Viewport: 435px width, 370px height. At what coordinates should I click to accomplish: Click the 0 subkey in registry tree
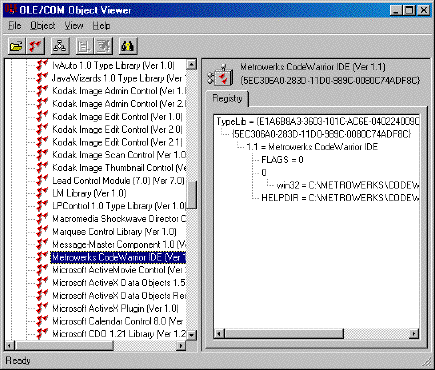[x=264, y=172]
